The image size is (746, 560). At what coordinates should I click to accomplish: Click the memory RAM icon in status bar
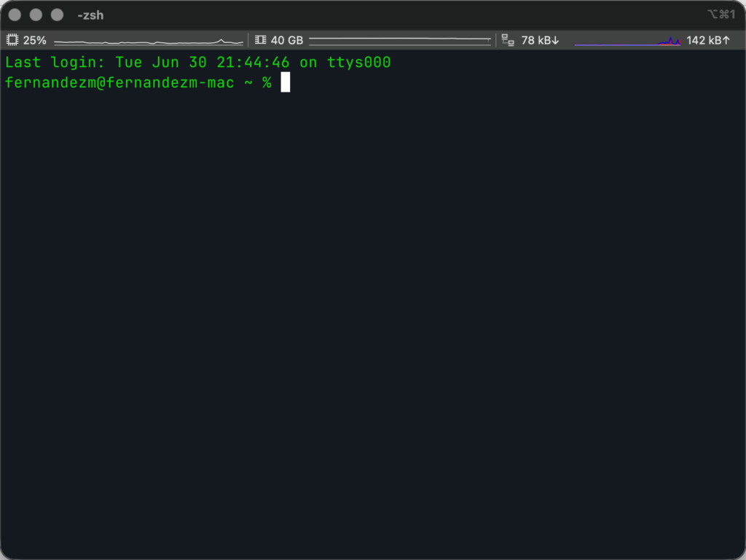click(x=260, y=40)
